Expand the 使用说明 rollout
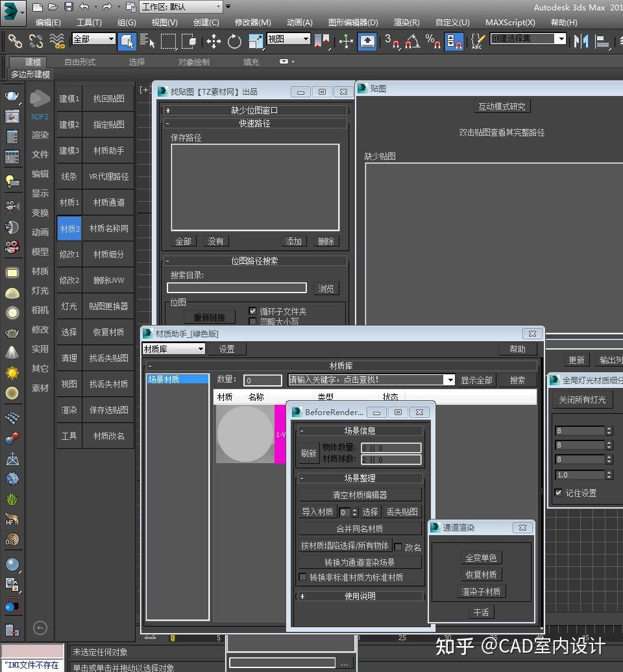The height and width of the screenshot is (672, 623). (360, 595)
